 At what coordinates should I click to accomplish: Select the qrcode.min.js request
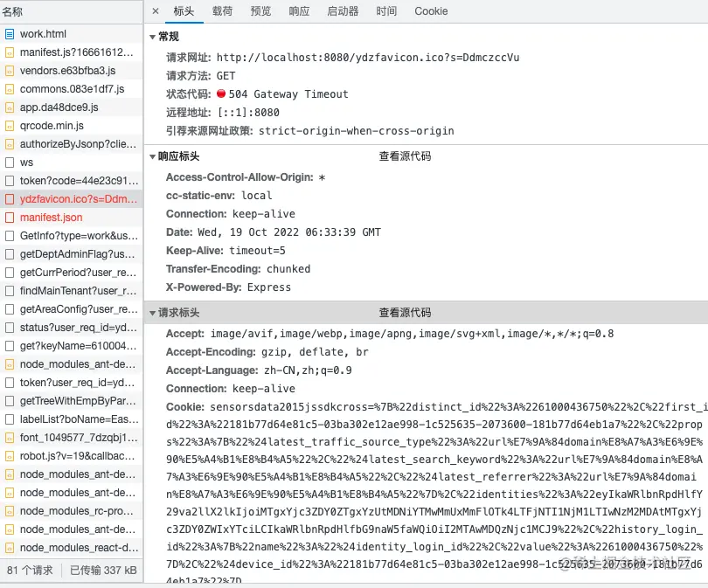click(72, 126)
